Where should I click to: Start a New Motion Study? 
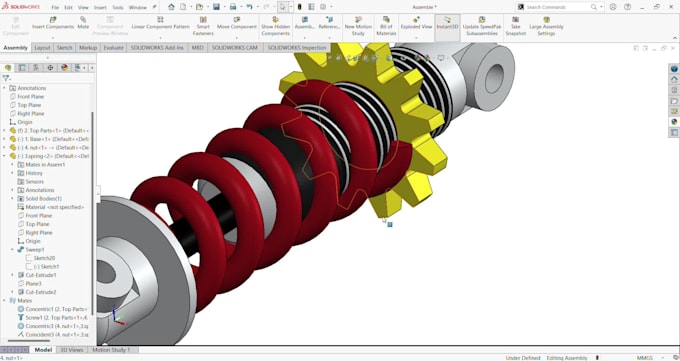pyautogui.click(x=358, y=26)
